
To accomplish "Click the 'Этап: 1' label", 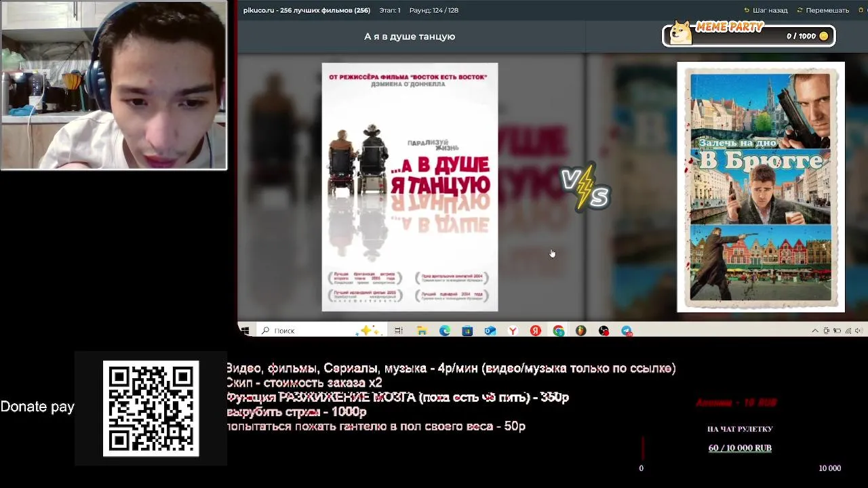I will [390, 10].
